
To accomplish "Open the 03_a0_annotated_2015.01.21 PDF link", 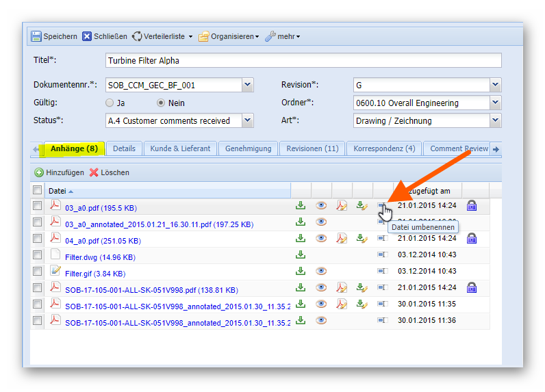I will 158,224.
